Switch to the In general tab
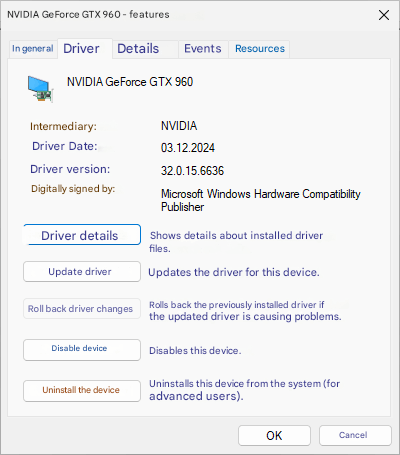 [33, 49]
